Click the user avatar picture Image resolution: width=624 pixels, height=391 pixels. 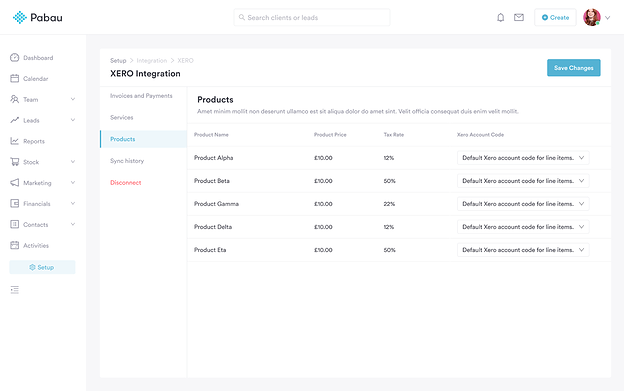tap(592, 18)
